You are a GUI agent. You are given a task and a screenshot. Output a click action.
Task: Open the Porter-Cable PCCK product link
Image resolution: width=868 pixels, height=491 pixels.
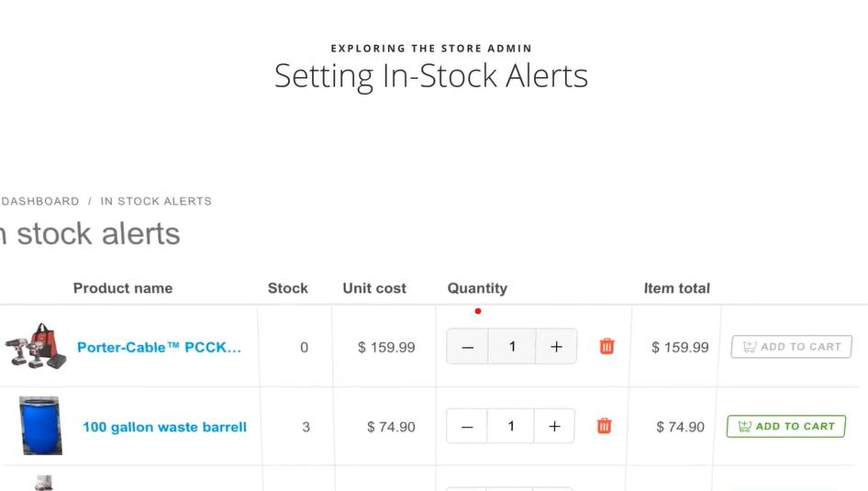[x=160, y=348]
